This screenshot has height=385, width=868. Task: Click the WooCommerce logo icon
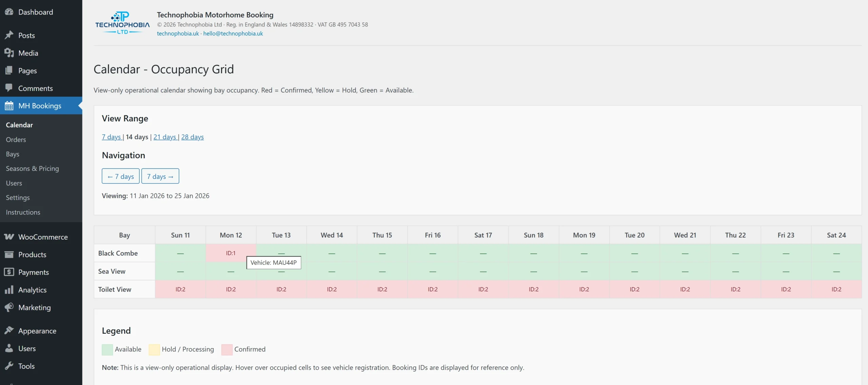click(9, 237)
